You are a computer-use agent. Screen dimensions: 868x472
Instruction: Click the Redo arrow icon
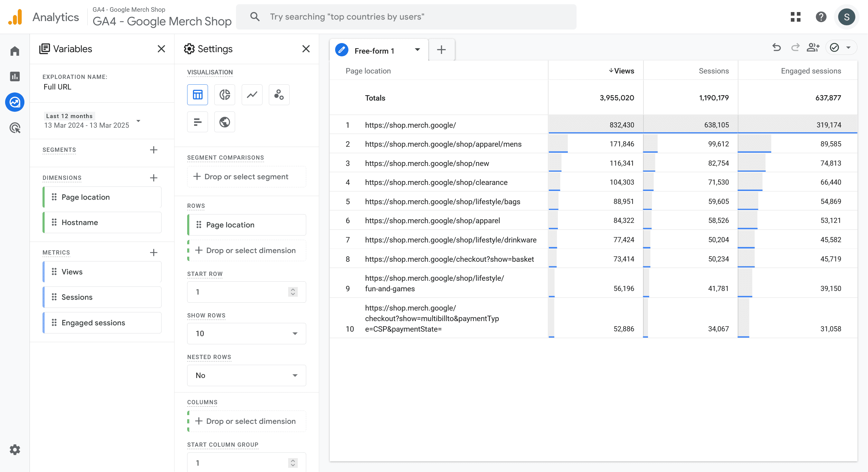click(795, 48)
